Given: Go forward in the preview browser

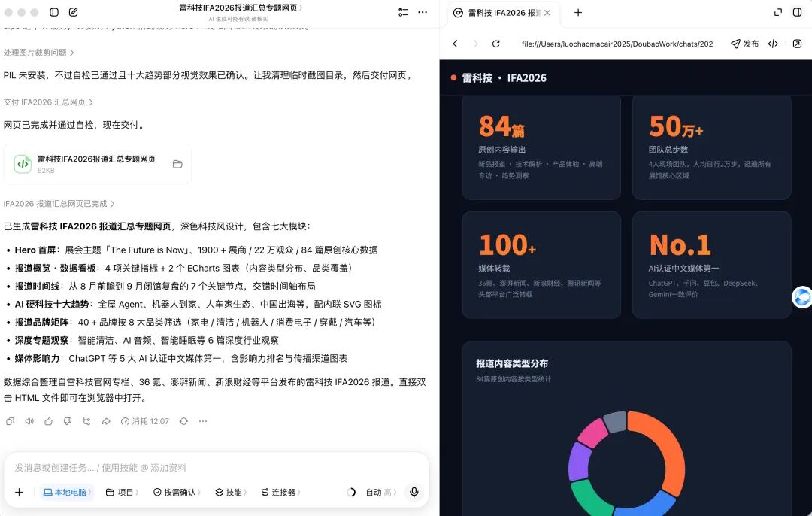Looking at the screenshot, I should coord(475,44).
